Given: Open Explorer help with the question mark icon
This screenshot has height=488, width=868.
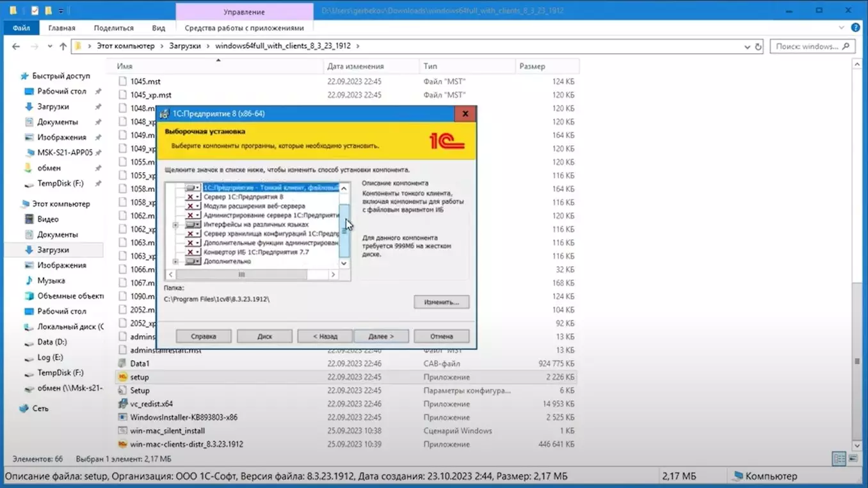Looking at the screenshot, I should (x=856, y=28).
